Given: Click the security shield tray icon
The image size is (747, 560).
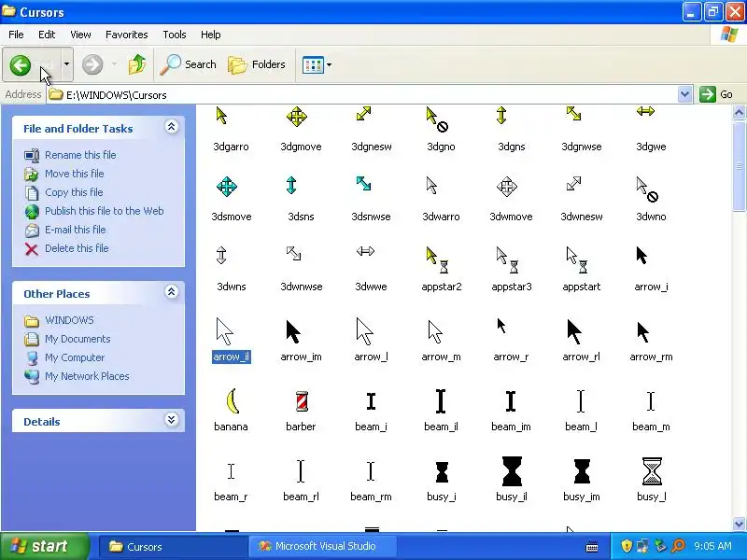Looking at the screenshot, I should pos(626,546).
